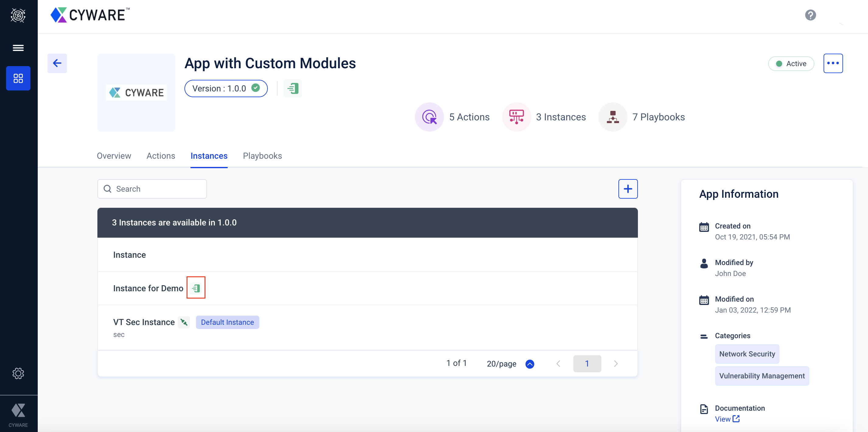Click the sync icon next to VT Sec Instance

[x=184, y=322]
